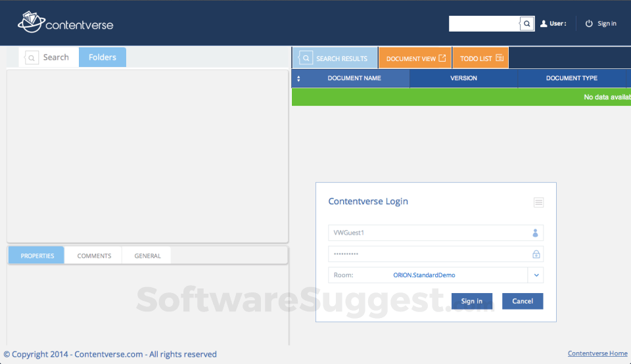631x364 pixels.
Task: Sort by Document Type column header
Action: pos(571,78)
